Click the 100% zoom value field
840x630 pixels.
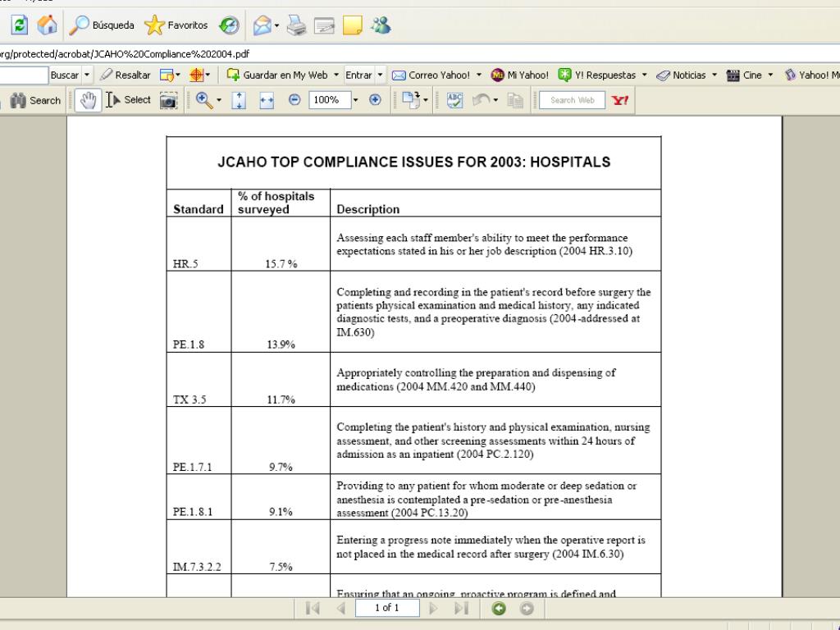coord(330,100)
